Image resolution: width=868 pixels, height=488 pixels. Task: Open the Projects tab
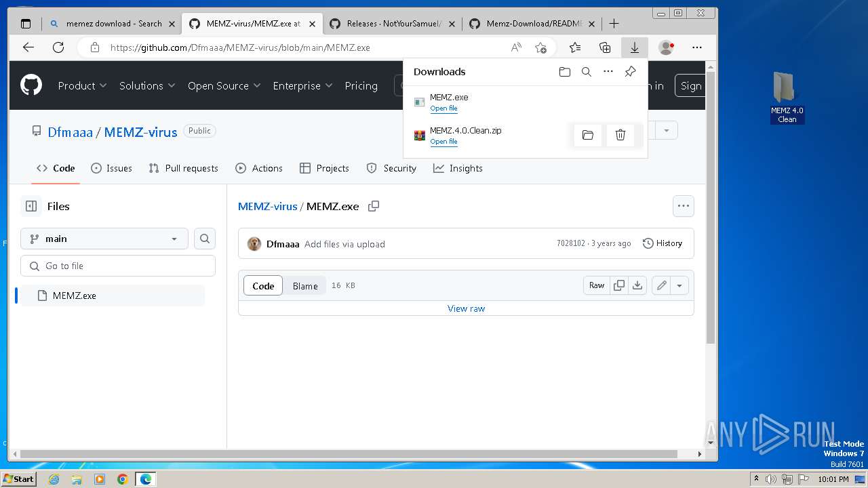[324, 168]
